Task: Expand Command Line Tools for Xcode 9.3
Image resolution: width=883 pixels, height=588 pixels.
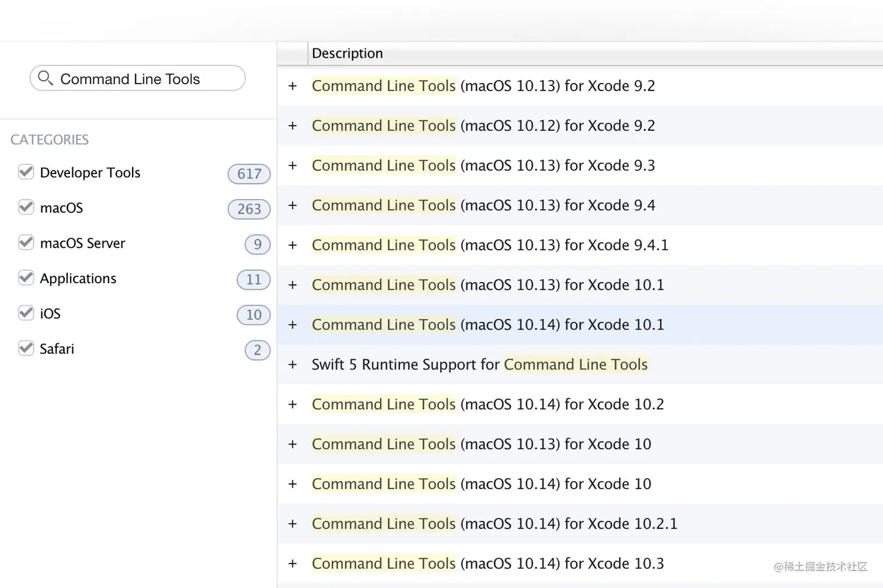Action: pyautogui.click(x=293, y=165)
